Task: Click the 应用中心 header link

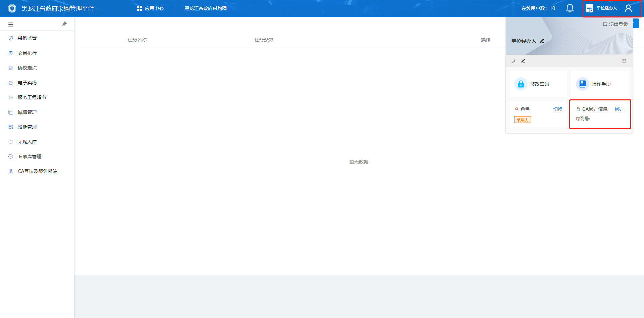Action: tap(154, 8)
